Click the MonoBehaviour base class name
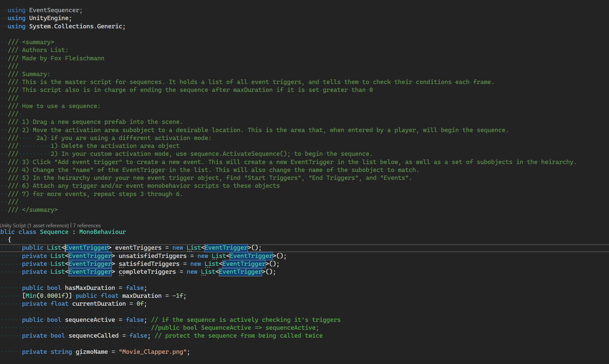This screenshot has width=609, height=364. tap(102, 232)
